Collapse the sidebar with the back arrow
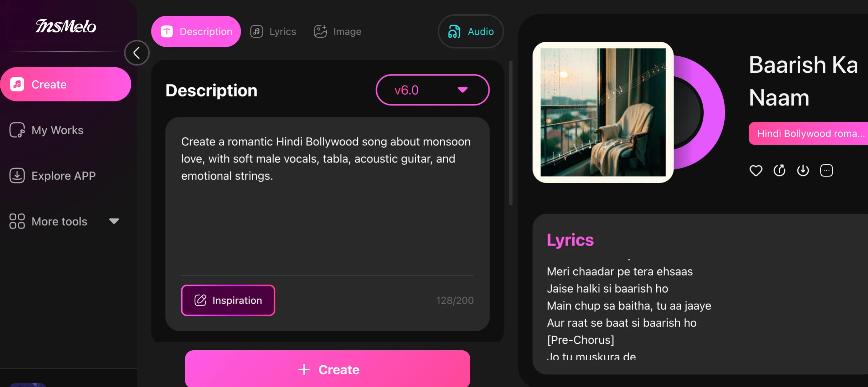 [136, 53]
